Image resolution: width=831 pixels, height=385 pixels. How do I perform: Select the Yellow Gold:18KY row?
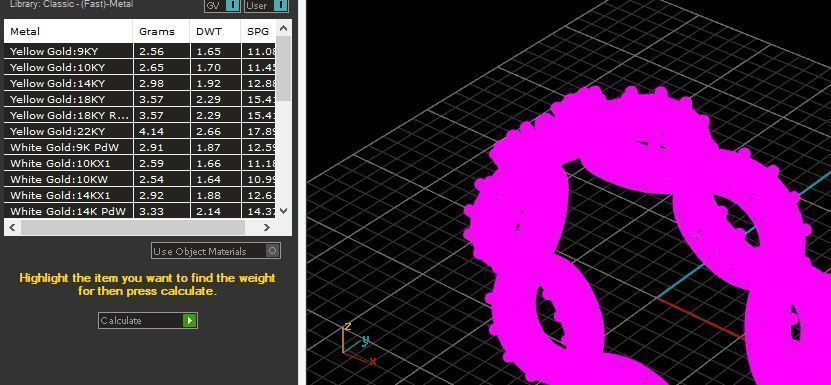point(140,99)
